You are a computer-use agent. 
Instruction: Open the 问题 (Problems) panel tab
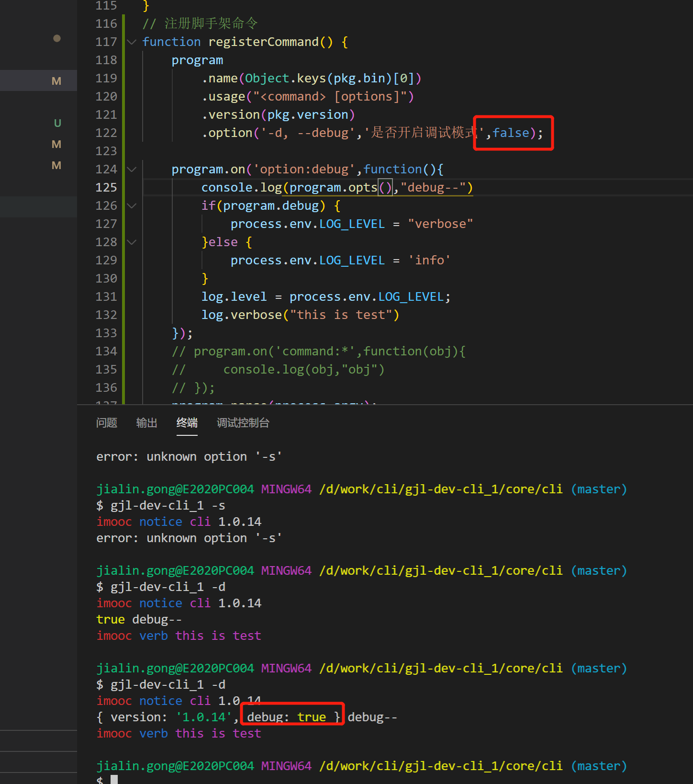coord(107,423)
